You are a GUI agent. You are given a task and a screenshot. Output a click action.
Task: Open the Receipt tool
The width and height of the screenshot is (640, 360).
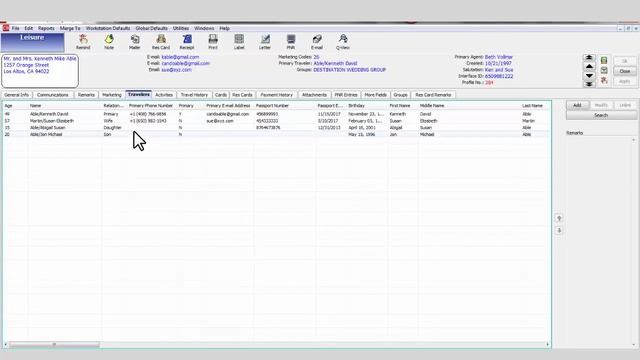point(187,42)
